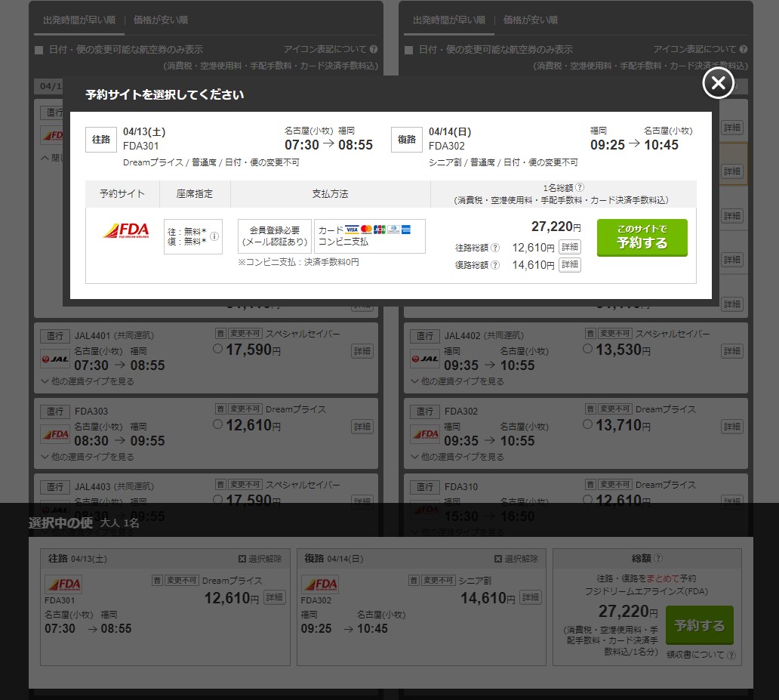Select the JAL4401 17,590円 fare radio button
The height and width of the screenshot is (700, 779).
click(218, 349)
